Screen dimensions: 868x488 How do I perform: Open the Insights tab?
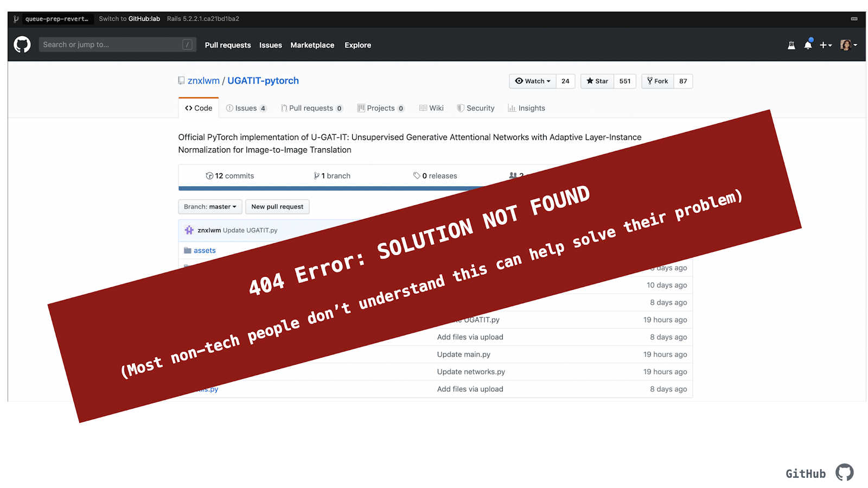pyautogui.click(x=526, y=108)
